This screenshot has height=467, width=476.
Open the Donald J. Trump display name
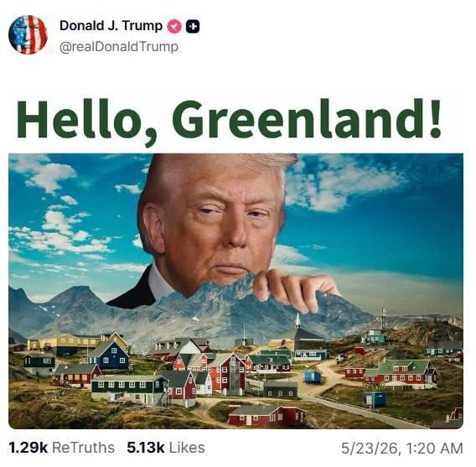[x=111, y=26]
